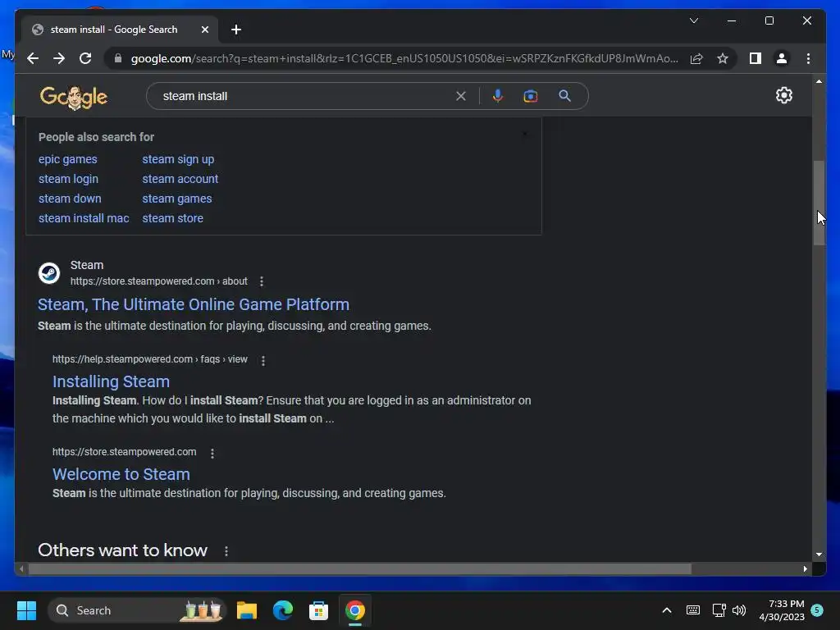Submit search with magnifier icon

[564, 96]
